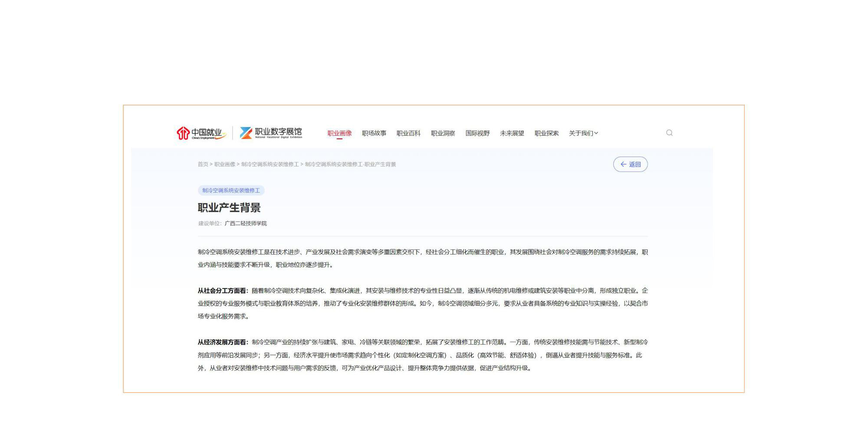868x432 pixels.
Task: Click the 制冷空调系统安装维修工 blue tag
Action: pyautogui.click(x=231, y=190)
